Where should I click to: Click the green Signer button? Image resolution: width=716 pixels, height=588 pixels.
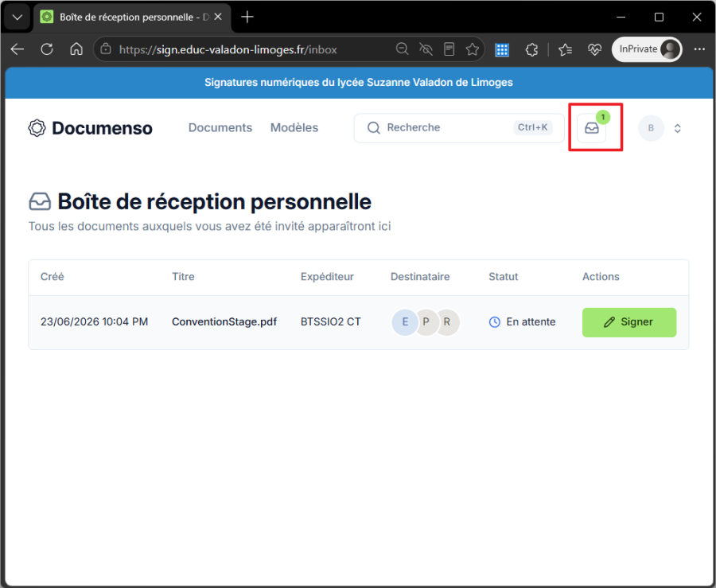(629, 322)
